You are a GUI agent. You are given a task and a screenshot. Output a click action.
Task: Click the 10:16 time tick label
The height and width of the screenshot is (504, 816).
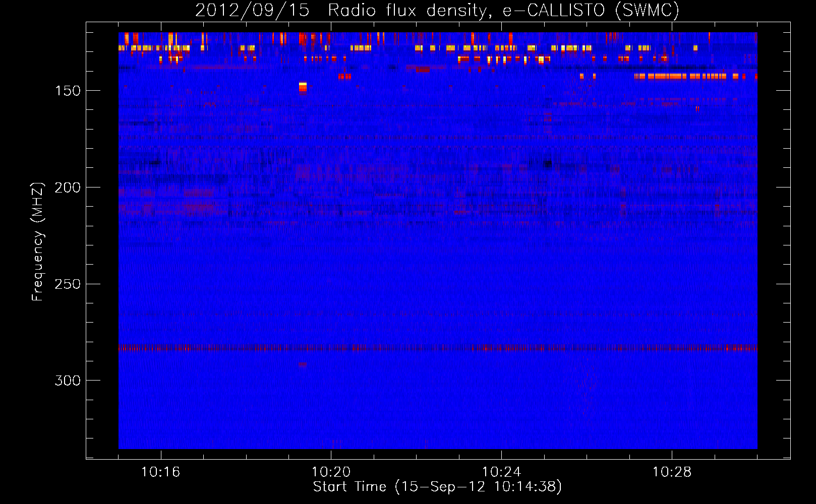pyautogui.click(x=160, y=472)
